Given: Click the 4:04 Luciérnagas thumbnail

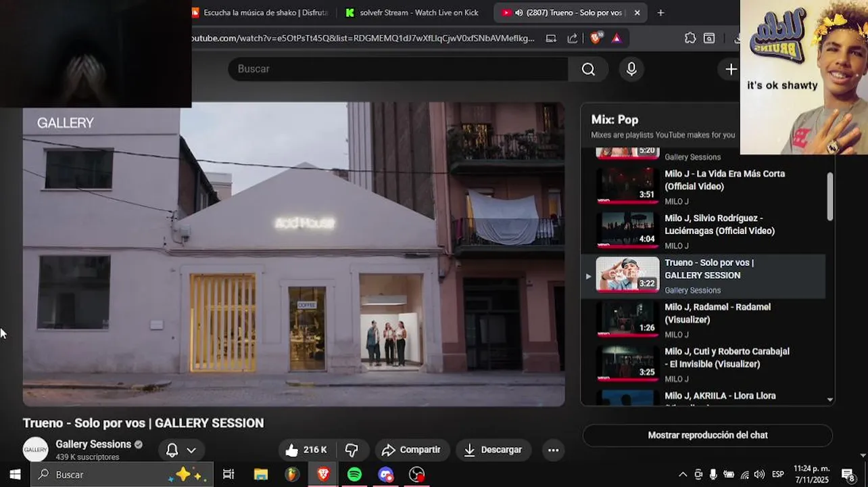Looking at the screenshot, I should 627,230.
